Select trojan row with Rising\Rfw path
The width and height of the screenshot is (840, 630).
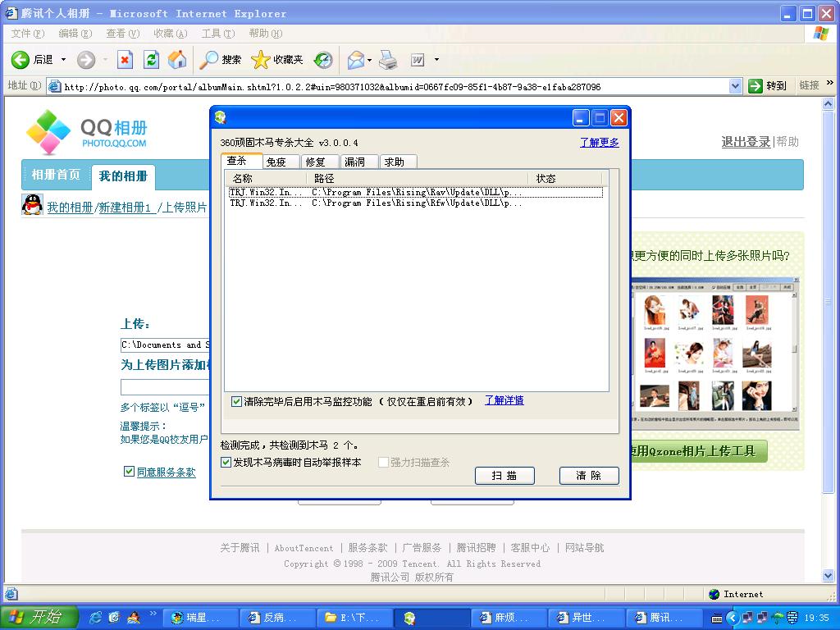coord(416,203)
